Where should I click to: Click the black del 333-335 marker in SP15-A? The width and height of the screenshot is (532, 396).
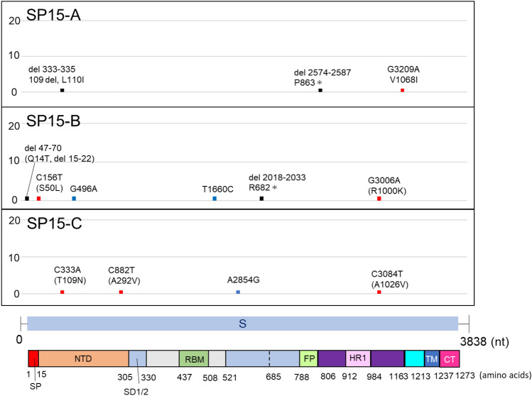63,90
